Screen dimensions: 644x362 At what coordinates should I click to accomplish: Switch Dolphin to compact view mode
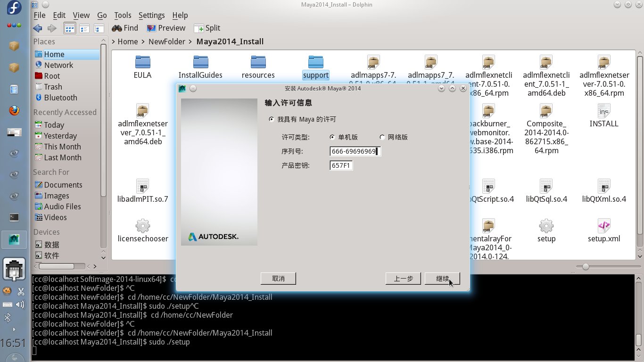[84, 28]
